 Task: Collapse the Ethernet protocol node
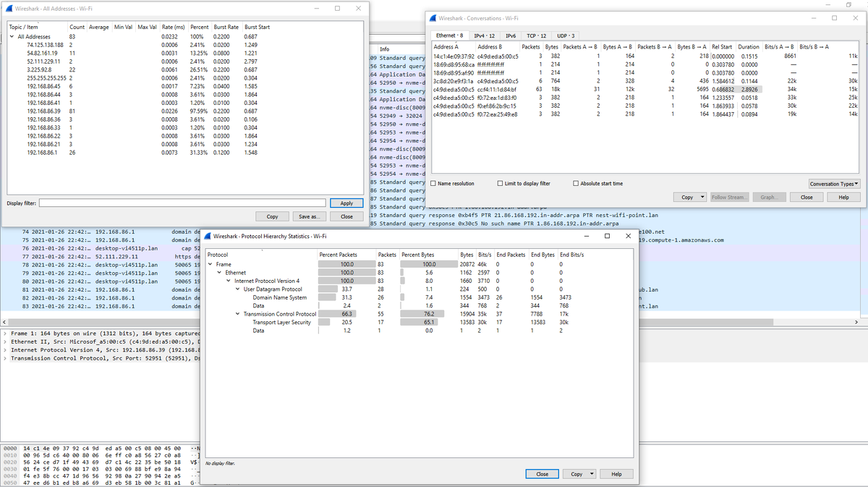pos(219,273)
